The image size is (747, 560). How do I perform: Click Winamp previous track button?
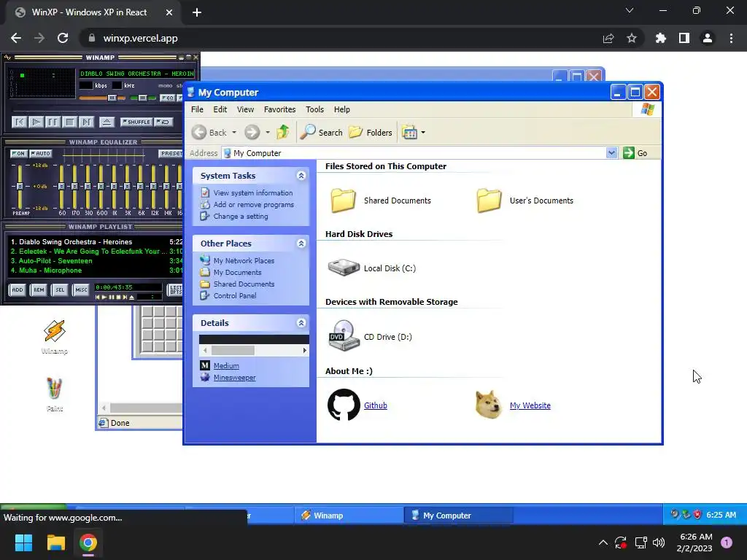click(x=20, y=122)
